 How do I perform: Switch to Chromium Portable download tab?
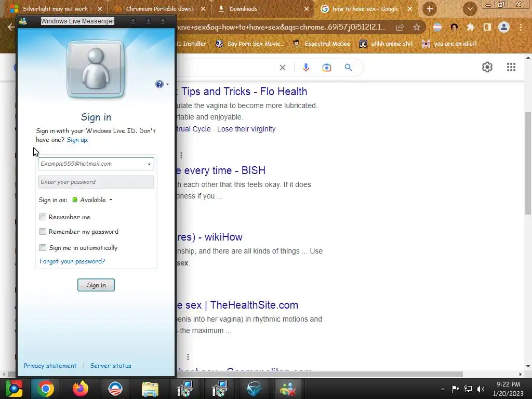(160, 9)
